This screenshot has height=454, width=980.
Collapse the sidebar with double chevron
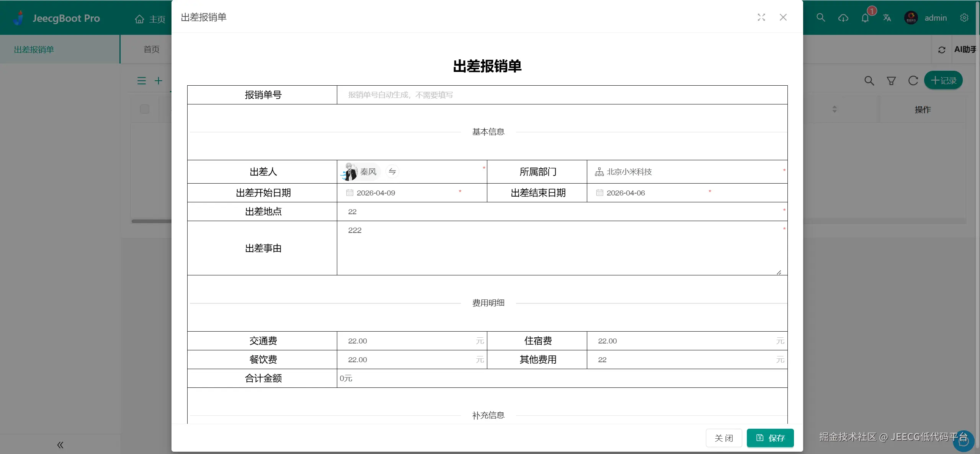tap(60, 445)
